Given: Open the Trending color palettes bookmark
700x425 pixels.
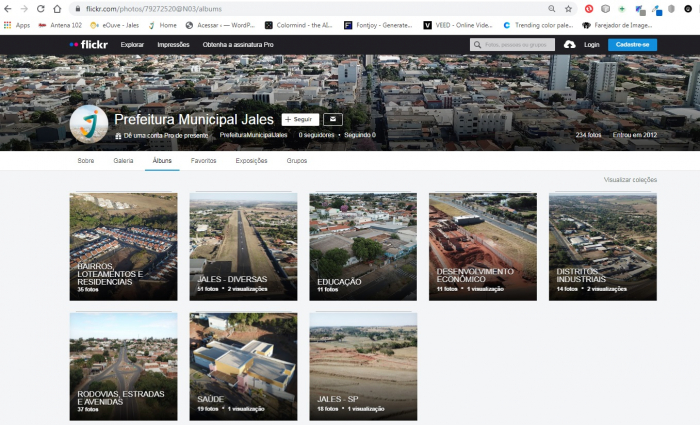Looking at the screenshot, I should (538, 25).
